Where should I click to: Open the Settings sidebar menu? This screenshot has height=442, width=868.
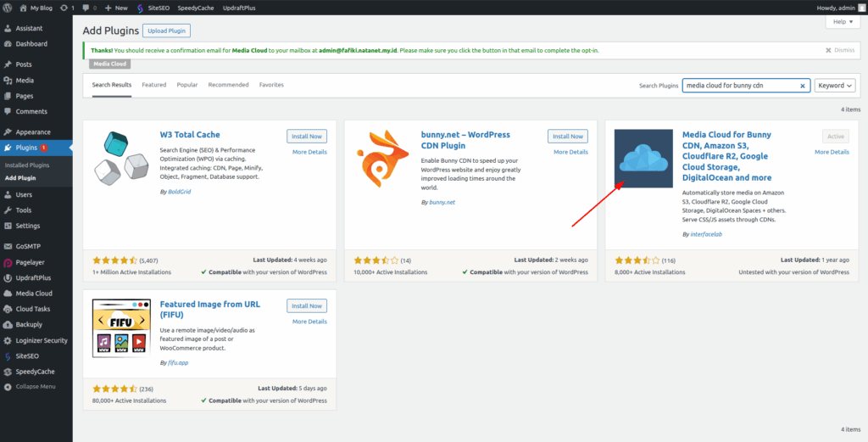pos(28,226)
